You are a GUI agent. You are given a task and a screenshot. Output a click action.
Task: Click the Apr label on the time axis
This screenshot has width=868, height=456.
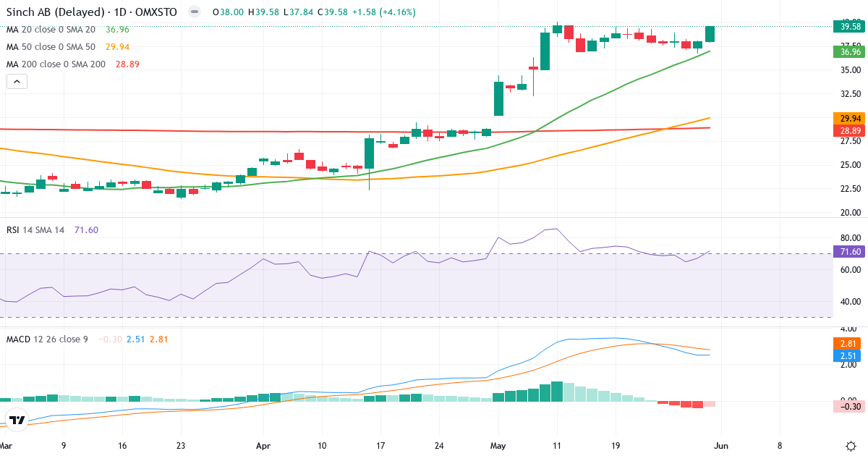pyautogui.click(x=263, y=446)
